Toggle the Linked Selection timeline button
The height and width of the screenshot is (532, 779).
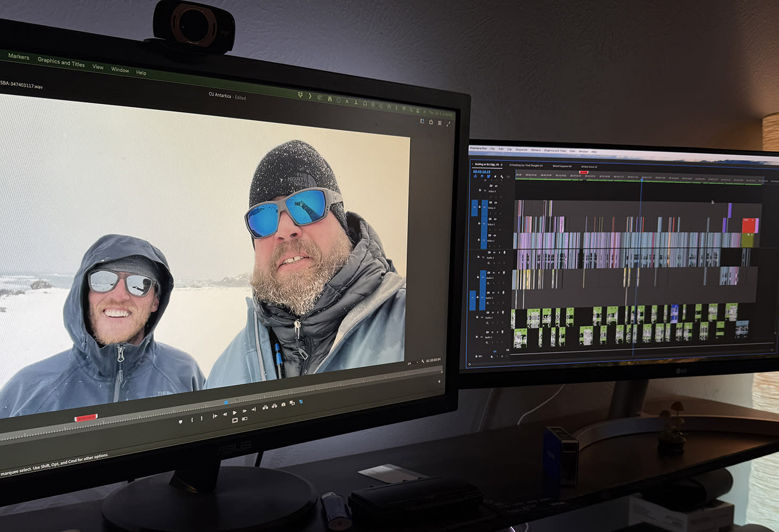click(489, 177)
